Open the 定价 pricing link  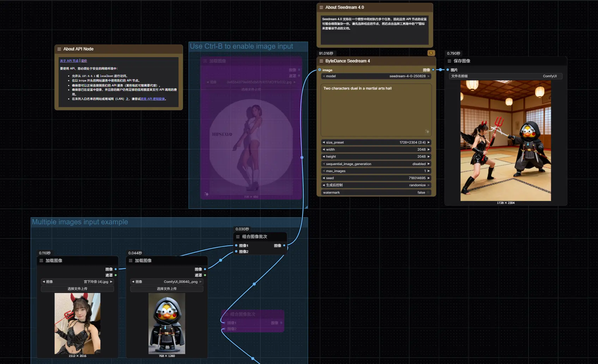(84, 61)
